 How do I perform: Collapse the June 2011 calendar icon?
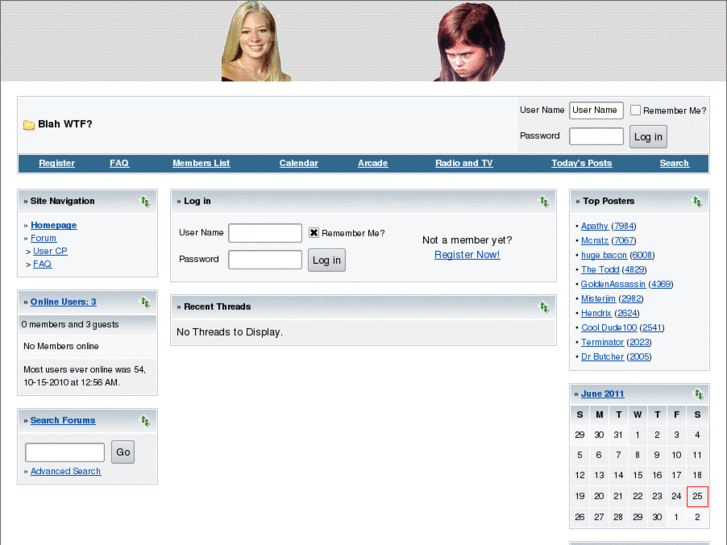coord(697,394)
